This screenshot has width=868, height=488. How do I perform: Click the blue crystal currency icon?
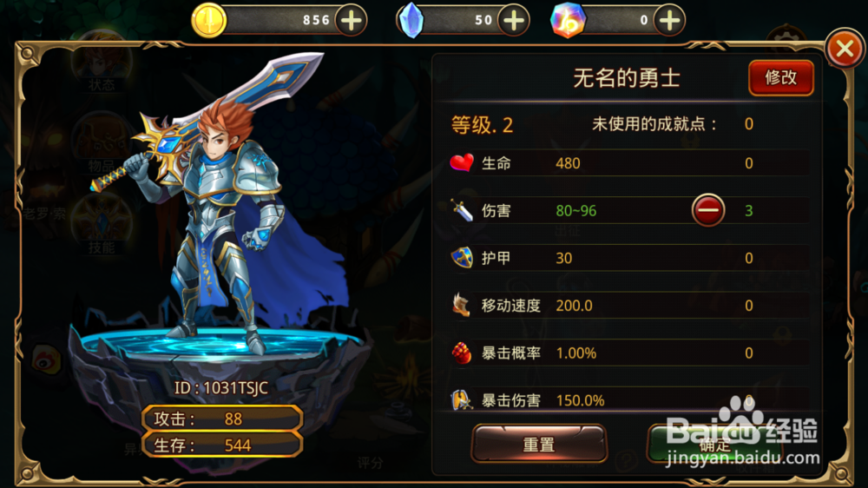(411, 21)
